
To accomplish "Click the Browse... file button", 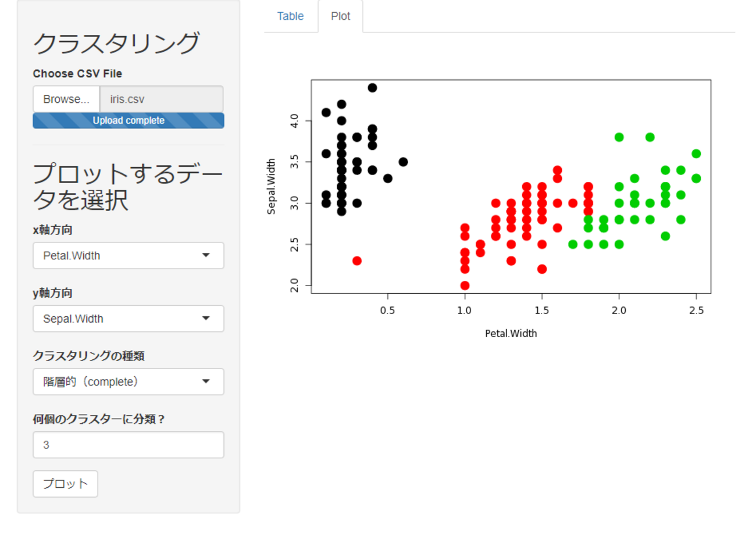I will click(x=66, y=99).
